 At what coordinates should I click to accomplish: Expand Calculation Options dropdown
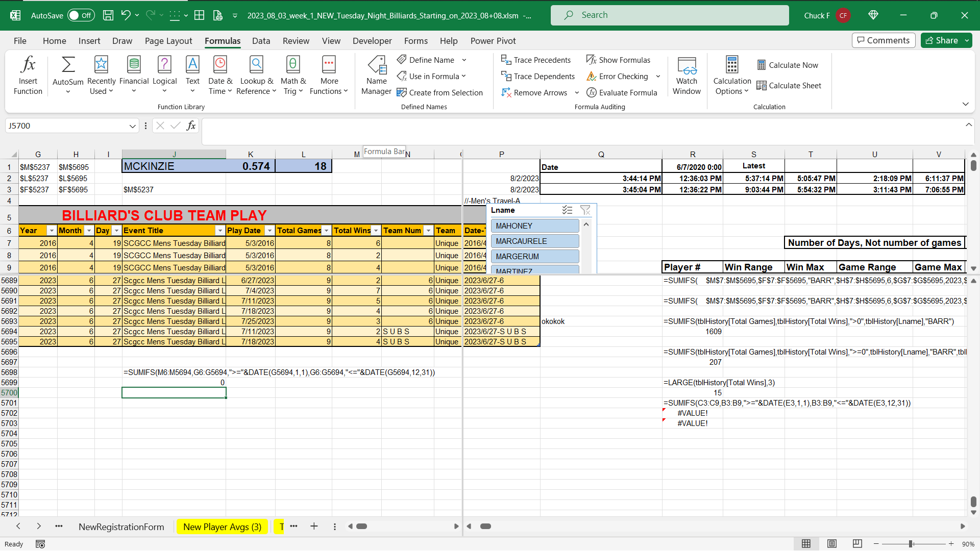[x=732, y=76]
